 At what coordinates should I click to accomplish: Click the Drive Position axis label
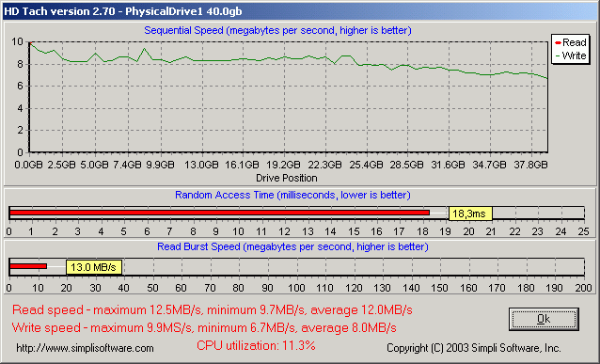pos(286,178)
